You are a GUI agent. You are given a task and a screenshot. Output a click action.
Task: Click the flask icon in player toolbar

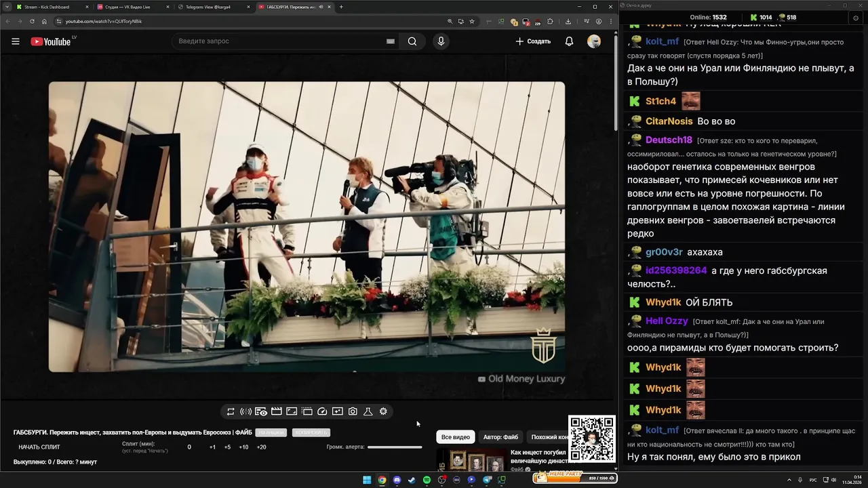(x=368, y=411)
